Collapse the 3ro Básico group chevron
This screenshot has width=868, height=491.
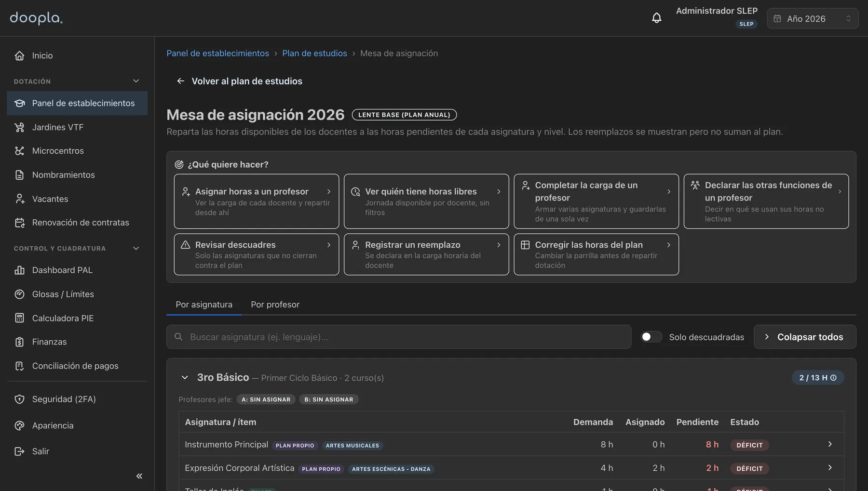pyautogui.click(x=185, y=378)
